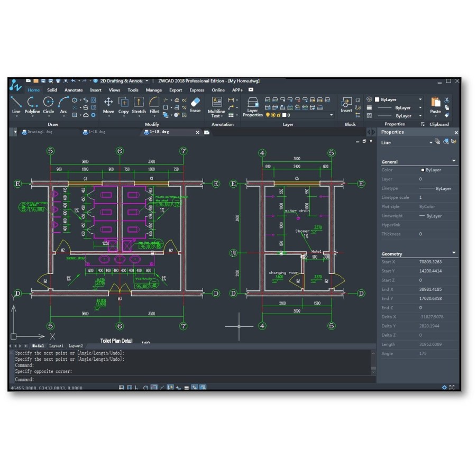Activate the Fillet tool

(x=154, y=105)
